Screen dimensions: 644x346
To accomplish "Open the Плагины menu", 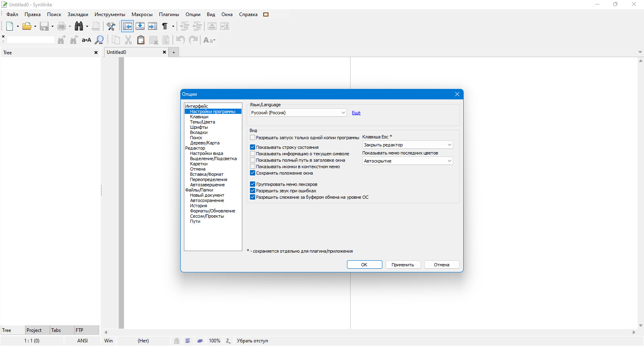I will point(169,14).
